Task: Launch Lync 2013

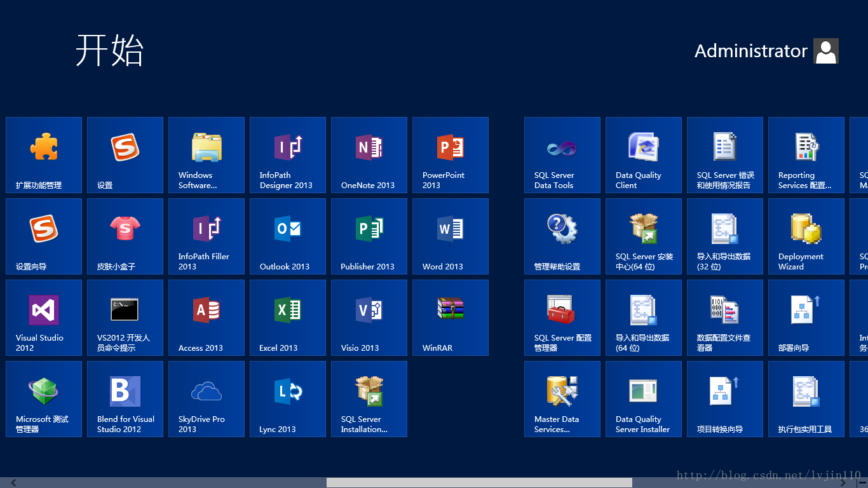Action: [x=288, y=399]
